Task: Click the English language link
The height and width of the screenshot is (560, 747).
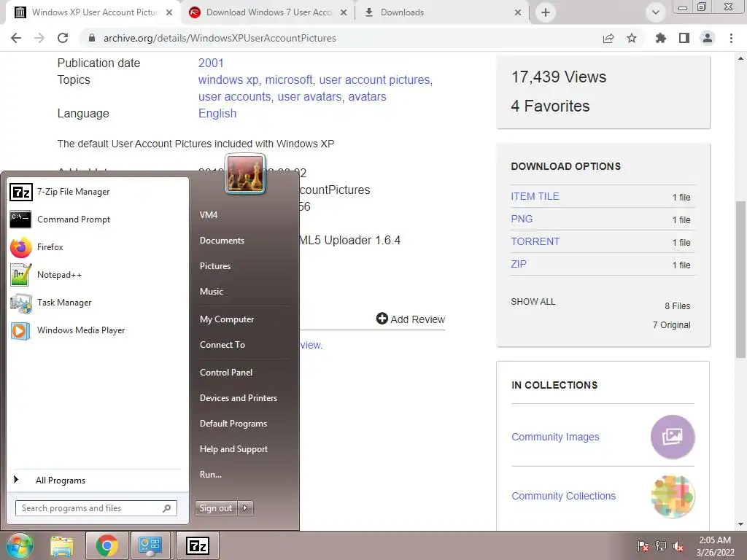Action: click(217, 113)
